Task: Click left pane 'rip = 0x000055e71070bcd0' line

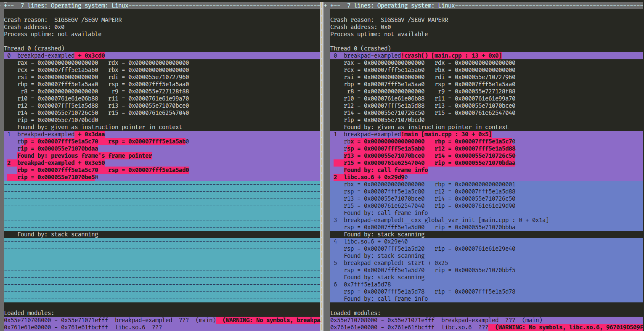Action: (58, 120)
